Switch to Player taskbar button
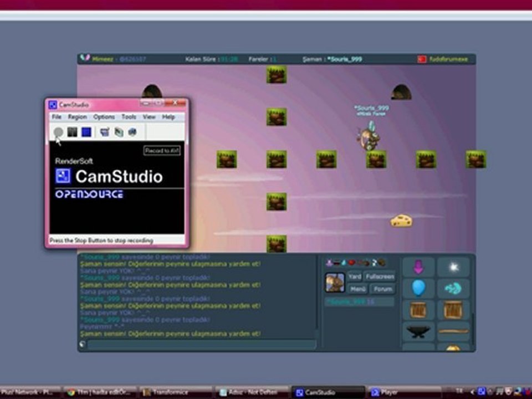Screen dimensions: 532x399 click(x=404, y=392)
